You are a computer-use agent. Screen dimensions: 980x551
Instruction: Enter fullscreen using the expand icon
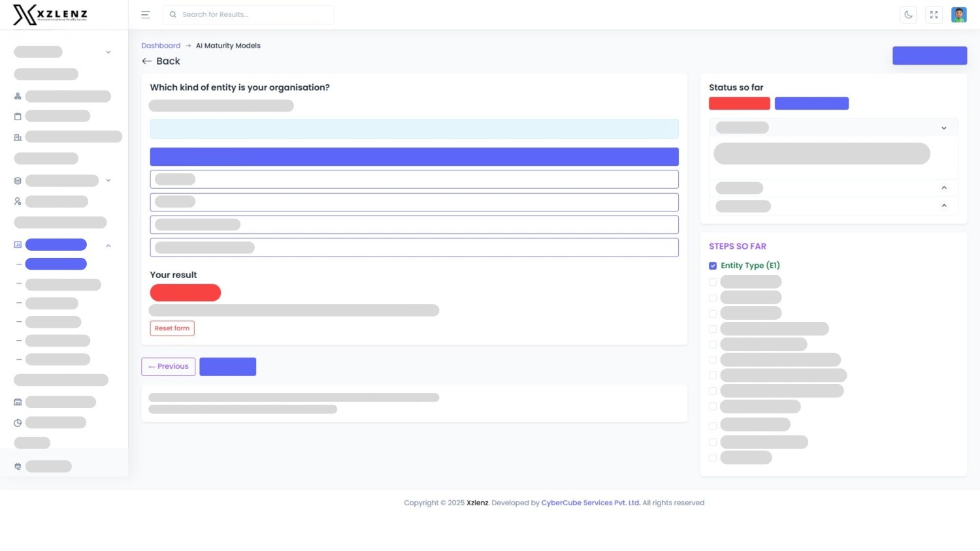point(934,14)
